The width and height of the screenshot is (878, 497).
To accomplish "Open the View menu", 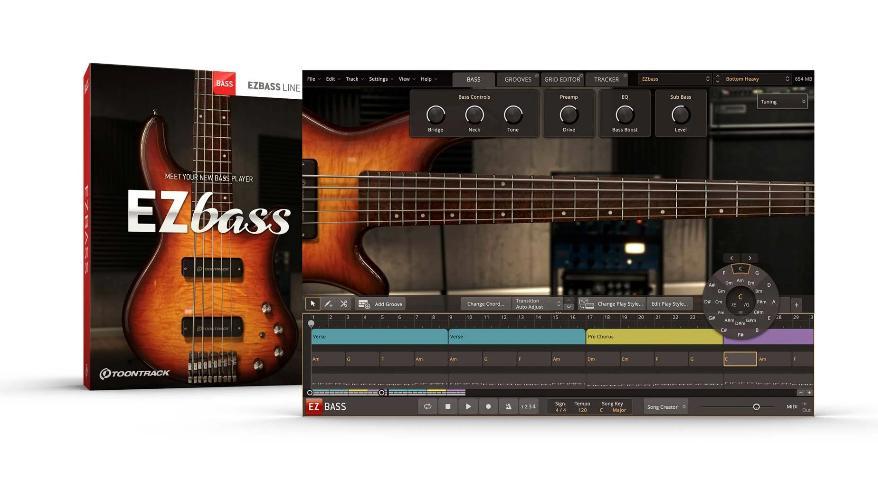I will tap(405, 79).
